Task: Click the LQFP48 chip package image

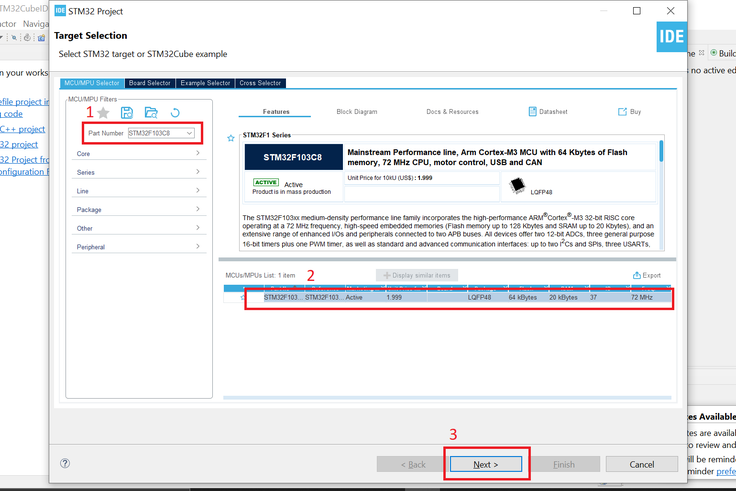Action: (517, 186)
